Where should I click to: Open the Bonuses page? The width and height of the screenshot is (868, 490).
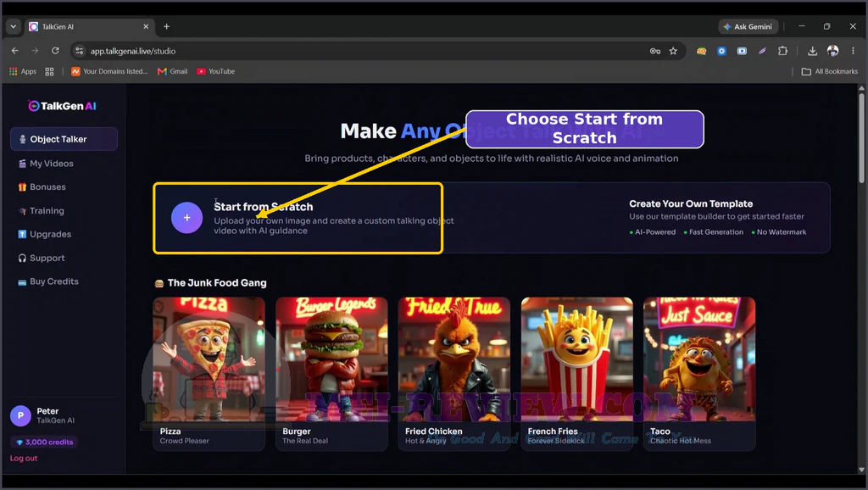[42, 187]
